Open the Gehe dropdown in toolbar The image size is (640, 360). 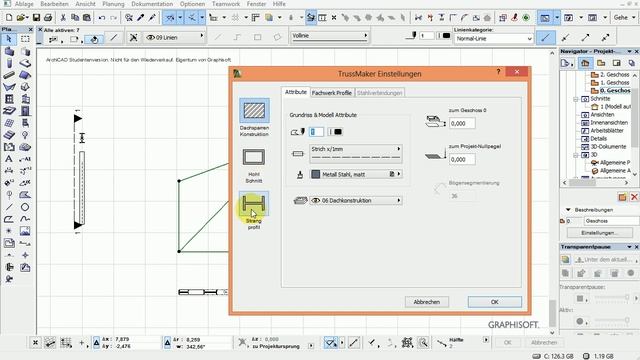624,18
